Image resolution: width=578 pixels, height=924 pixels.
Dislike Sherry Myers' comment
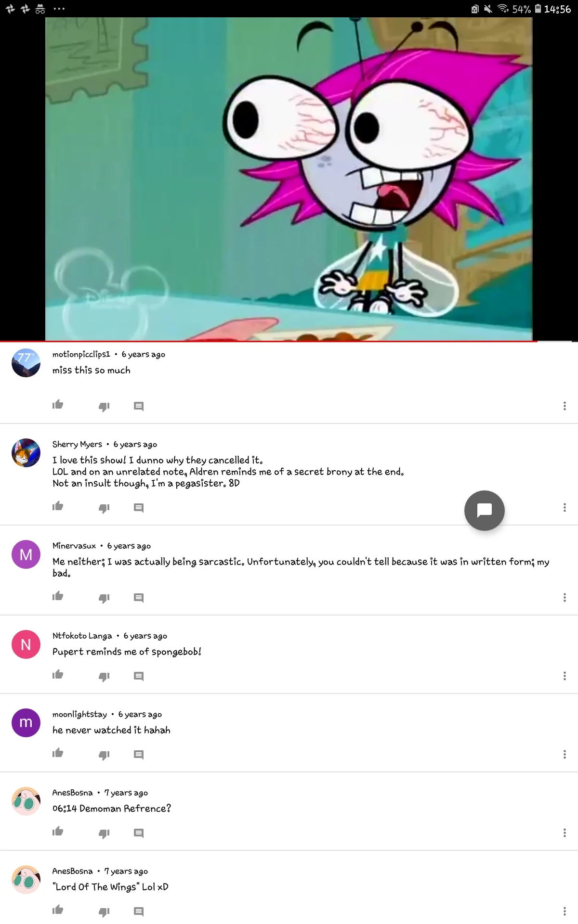point(105,508)
